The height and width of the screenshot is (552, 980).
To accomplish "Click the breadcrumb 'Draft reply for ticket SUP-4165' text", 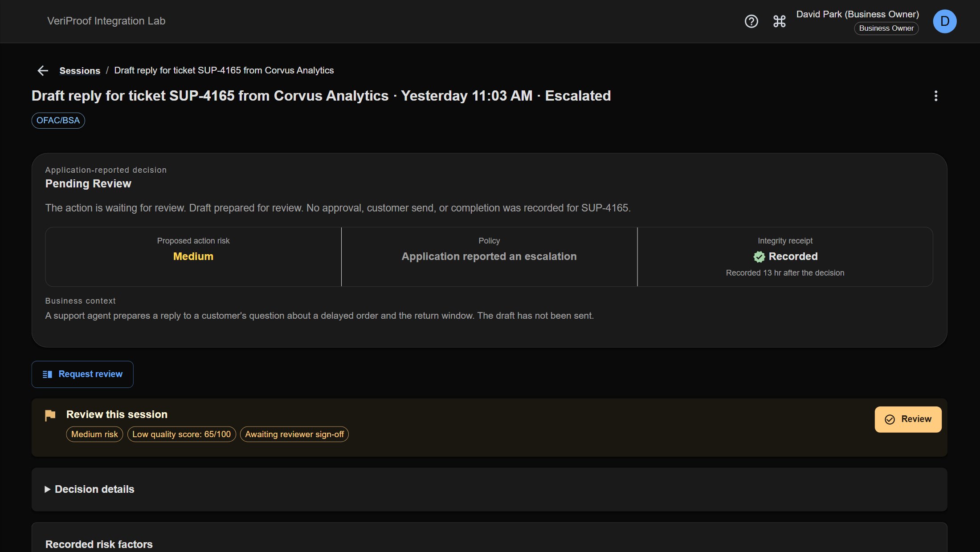I will (224, 70).
